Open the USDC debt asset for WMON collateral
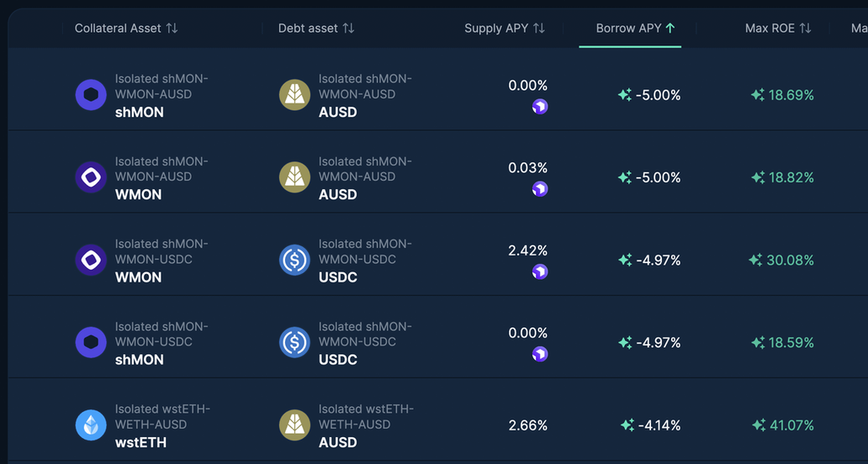The image size is (868, 464). click(337, 277)
